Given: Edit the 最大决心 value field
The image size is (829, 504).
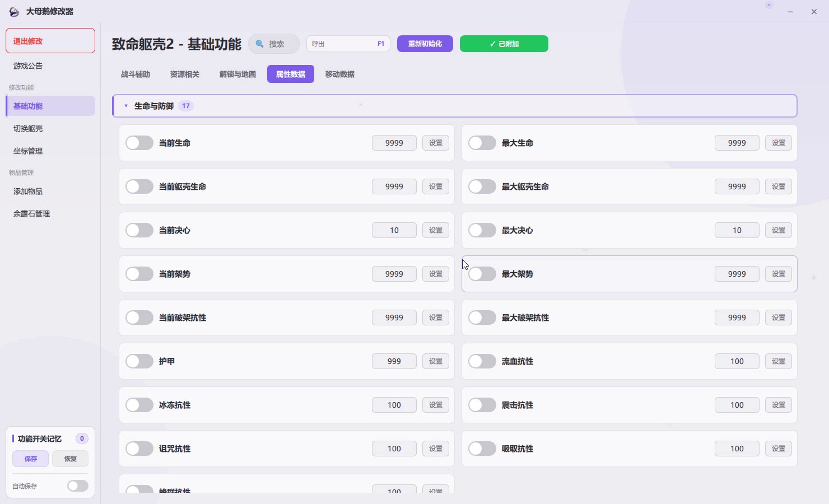Looking at the screenshot, I should point(737,230).
